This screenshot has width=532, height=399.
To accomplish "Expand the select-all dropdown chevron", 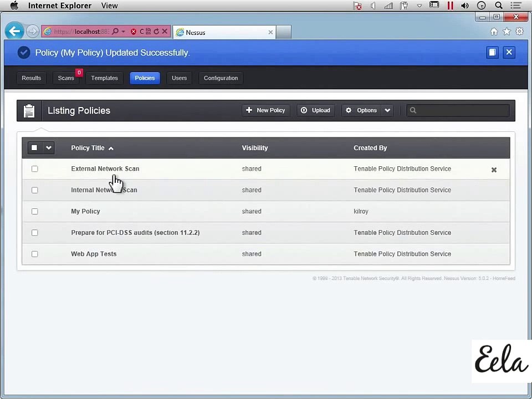I will 49,147.
